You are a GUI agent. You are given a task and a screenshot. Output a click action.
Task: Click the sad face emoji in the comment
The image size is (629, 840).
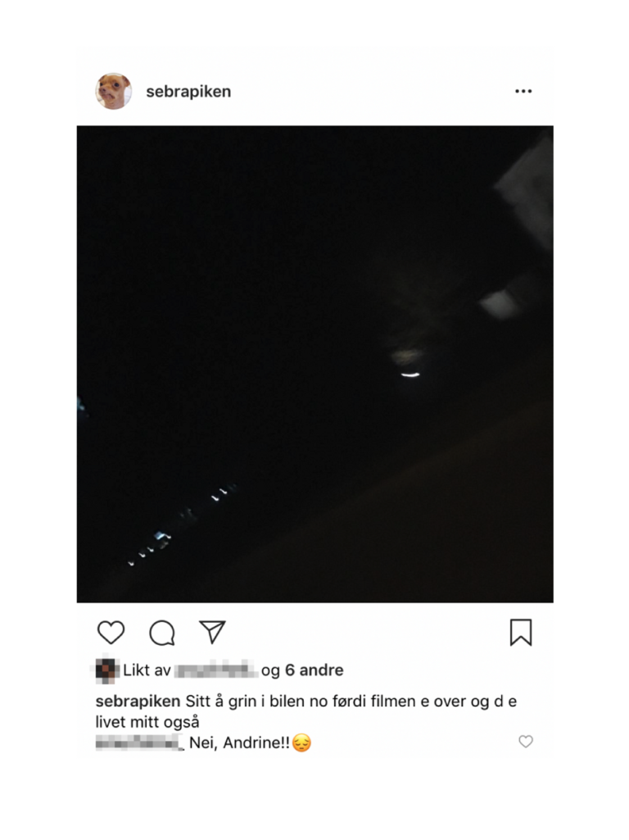point(302,743)
